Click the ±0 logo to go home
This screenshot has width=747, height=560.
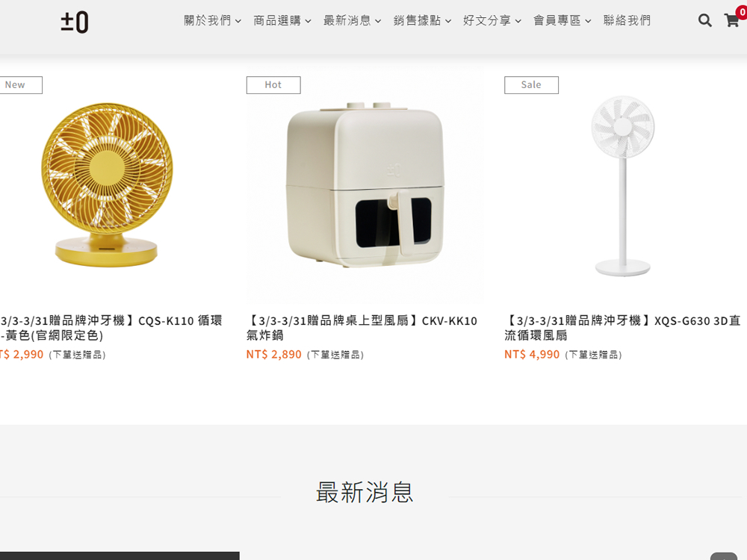tap(74, 22)
